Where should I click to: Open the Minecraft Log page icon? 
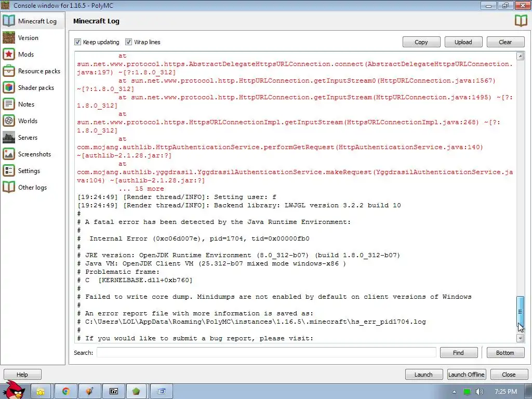tap(9, 21)
